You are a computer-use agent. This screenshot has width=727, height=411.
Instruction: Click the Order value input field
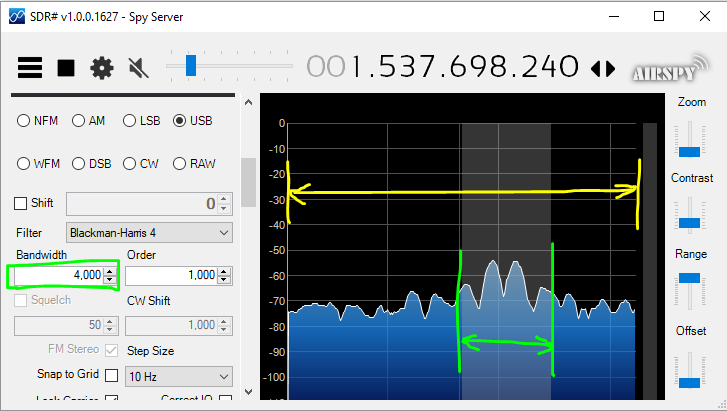click(172, 275)
